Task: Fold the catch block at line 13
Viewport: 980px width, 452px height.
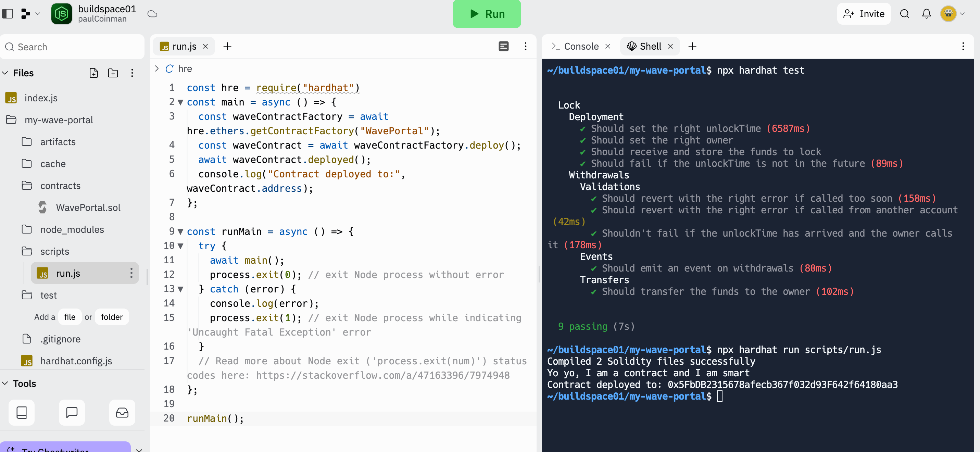Action: pos(181,289)
